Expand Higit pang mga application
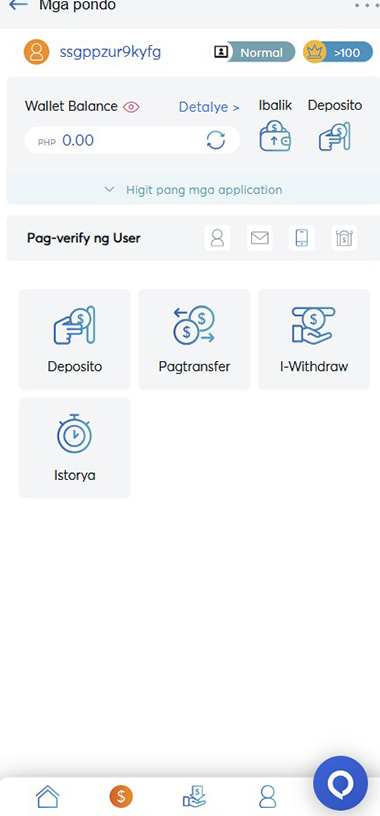Screen dimensions: 380x816 [x=194, y=190]
